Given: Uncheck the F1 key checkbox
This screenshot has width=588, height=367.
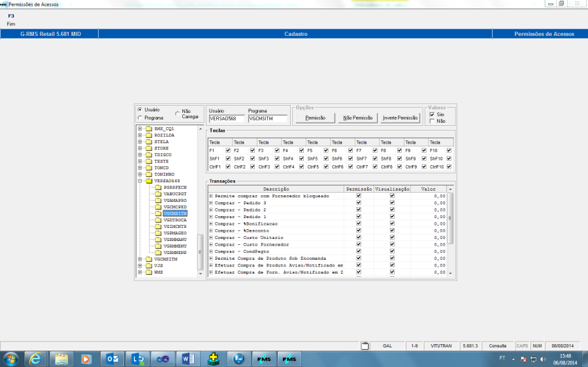Looking at the screenshot, I should (227, 150).
